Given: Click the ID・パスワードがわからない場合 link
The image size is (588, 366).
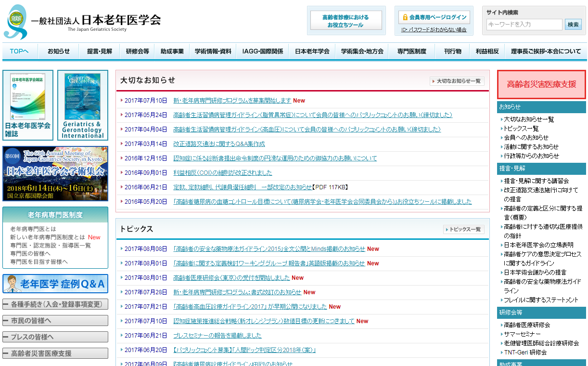Looking at the screenshot, I should point(434,30).
